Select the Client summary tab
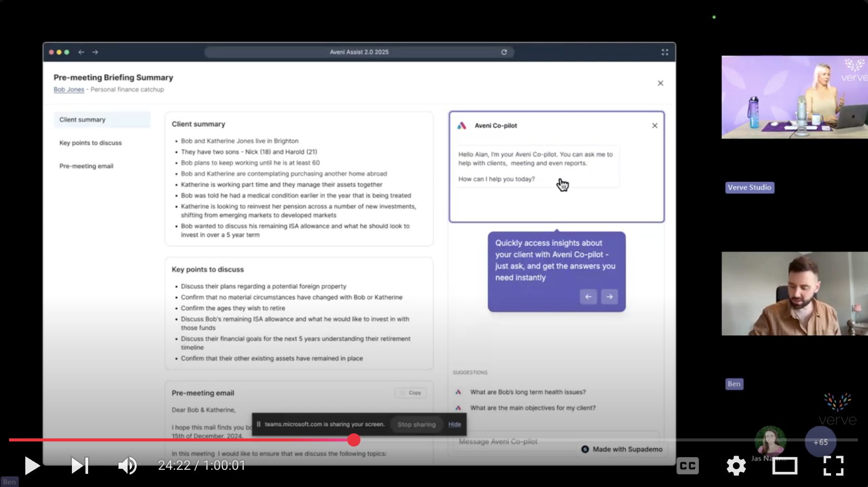Viewport: 868px width, 487px height. (x=102, y=119)
